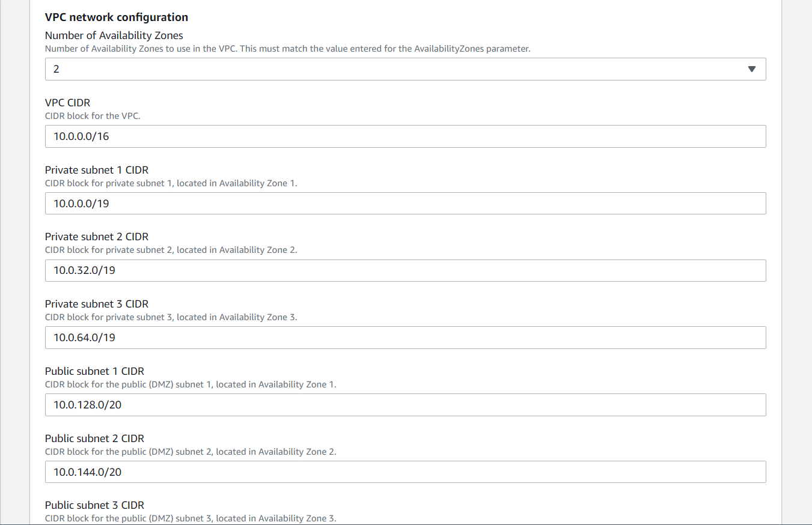
Task: Click the VPC CIDR input field
Action: pos(405,136)
